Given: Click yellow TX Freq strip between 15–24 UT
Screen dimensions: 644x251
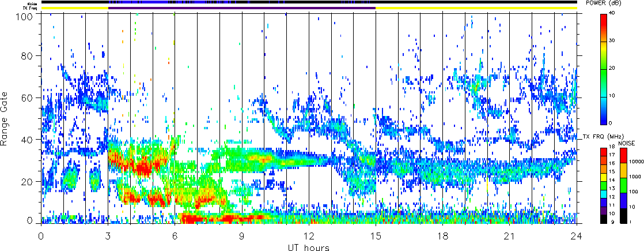Looking at the screenshot, I should 476,8.
